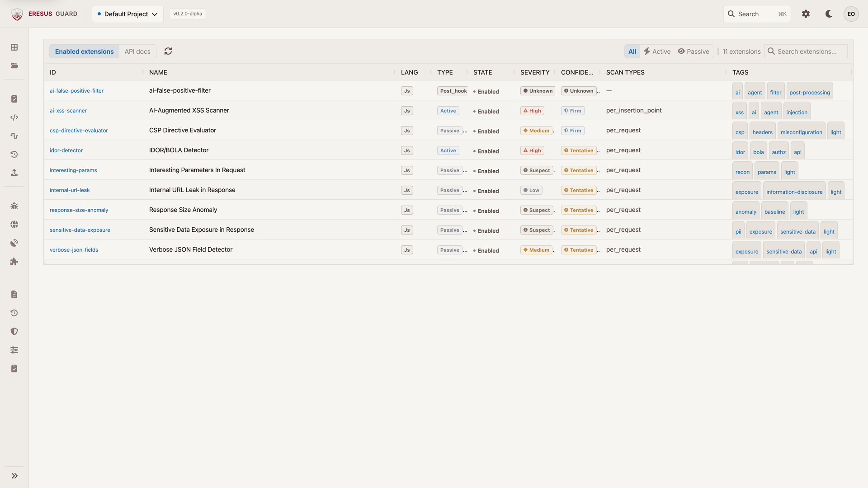Toggle dark mode with the moon icon
Image resolution: width=868 pixels, height=488 pixels.
[x=829, y=14]
